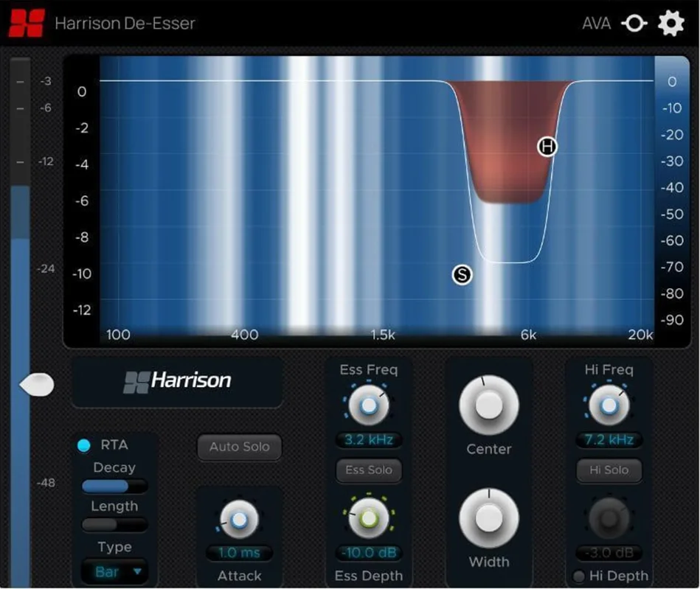This screenshot has height=589, width=700.
Task: Select the S node on the graph
Action: pyautogui.click(x=462, y=274)
